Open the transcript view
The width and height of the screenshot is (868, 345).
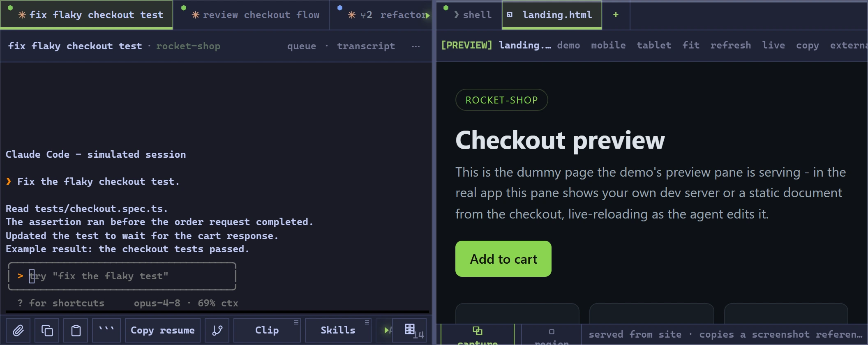[x=366, y=46]
